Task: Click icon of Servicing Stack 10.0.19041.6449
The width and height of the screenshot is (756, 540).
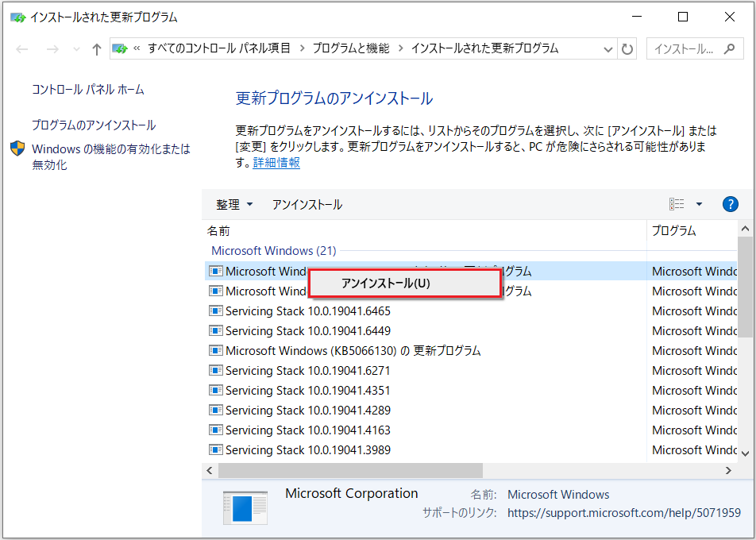Action: (x=215, y=330)
